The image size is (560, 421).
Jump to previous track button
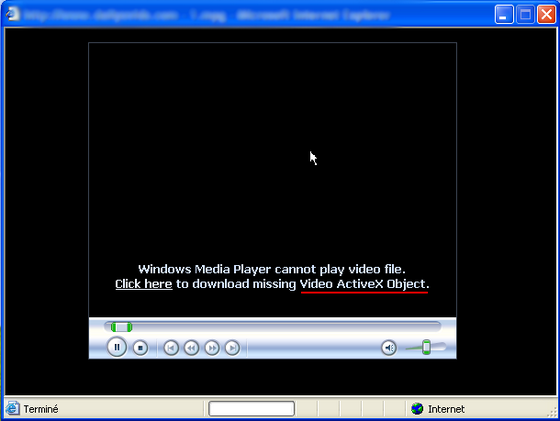(x=171, y=348)
